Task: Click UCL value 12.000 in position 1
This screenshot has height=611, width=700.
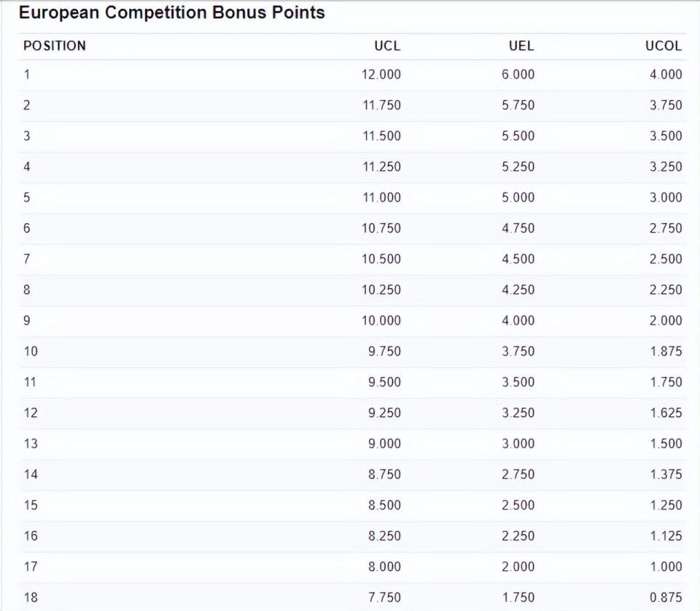Action: (381, 74)
